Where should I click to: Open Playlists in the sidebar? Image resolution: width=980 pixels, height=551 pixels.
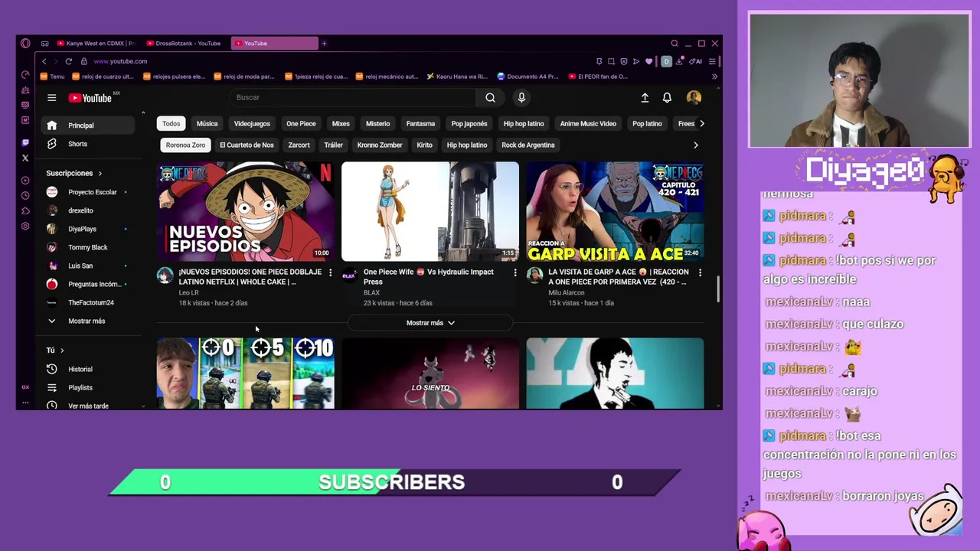click(90, 387)
